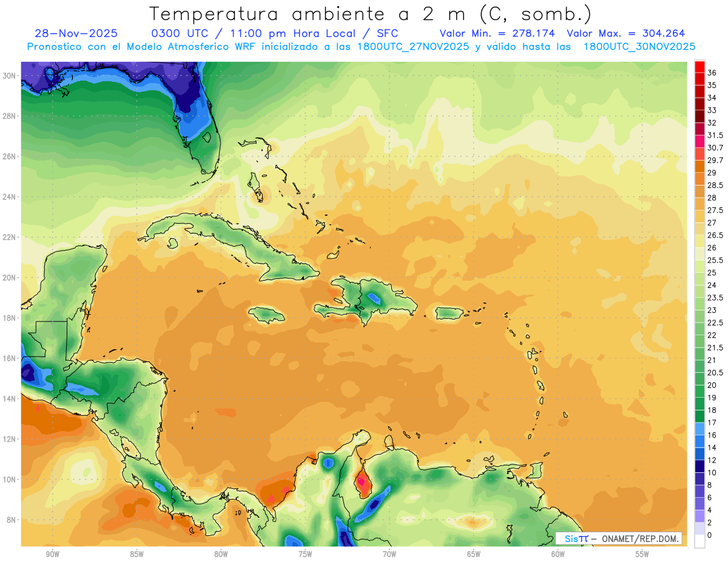Click the colorbar value "34"
Viewport: 728px width, 562px height.
[712, 98]
